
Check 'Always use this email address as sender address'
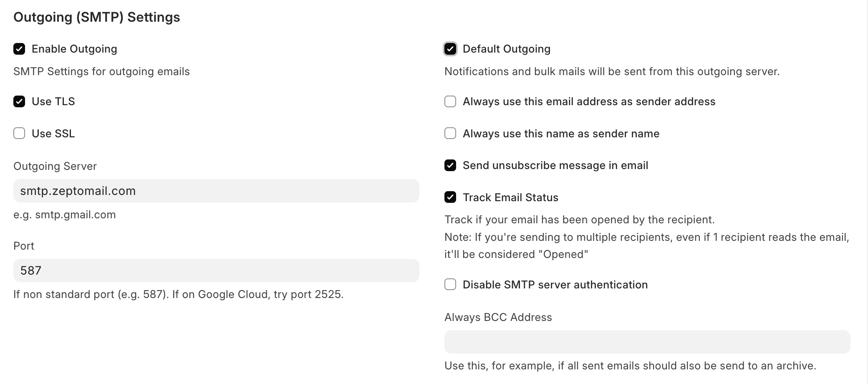[x=450, y=101]
